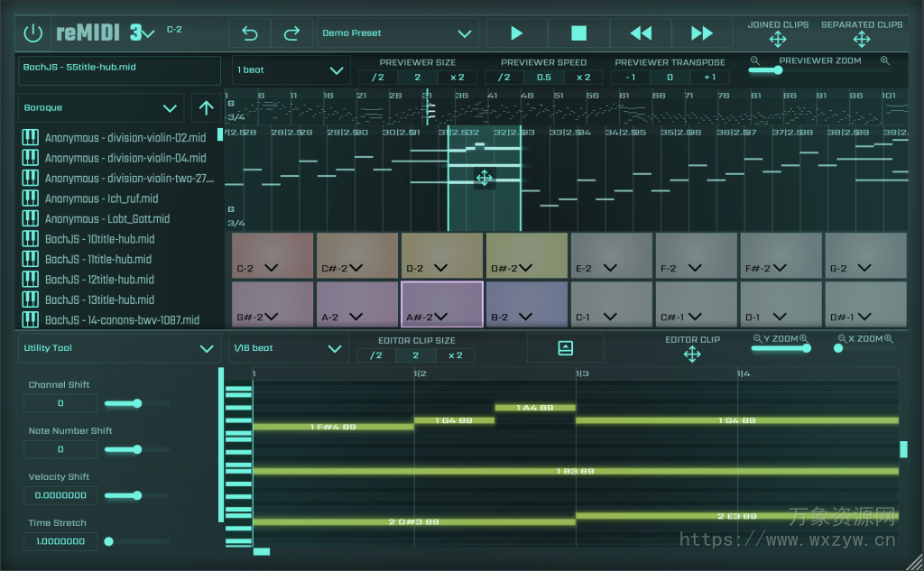Set previewer speed to 0.5
The image size is (924, 571).
pos(542,77)
